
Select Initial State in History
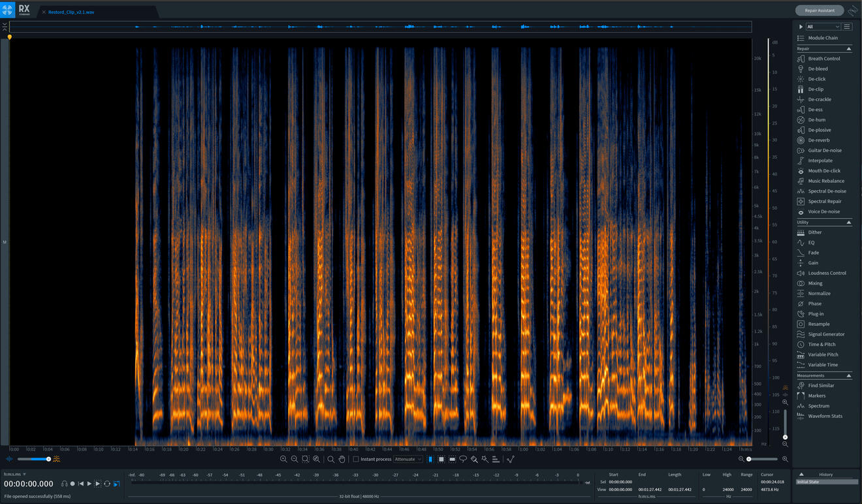point(826,482)
